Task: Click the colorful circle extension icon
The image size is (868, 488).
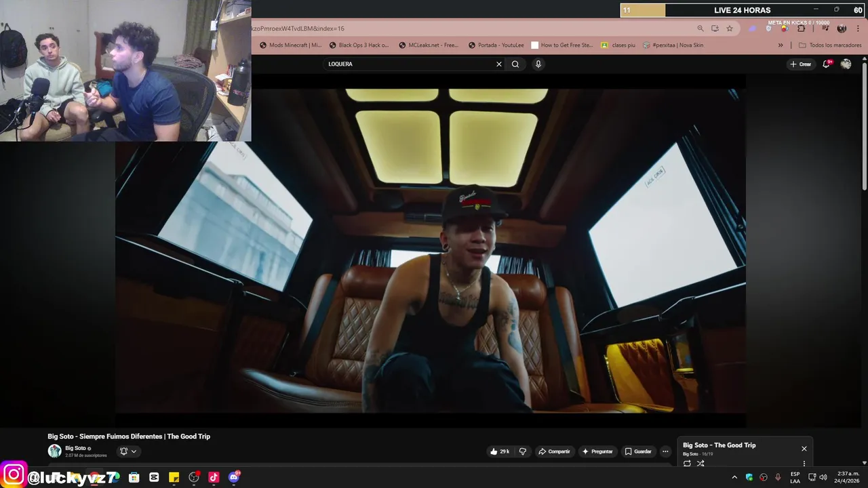Action: [785, 28]
